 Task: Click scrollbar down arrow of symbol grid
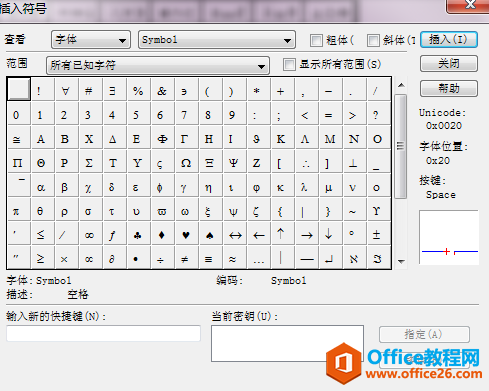(x=401, y=261)
